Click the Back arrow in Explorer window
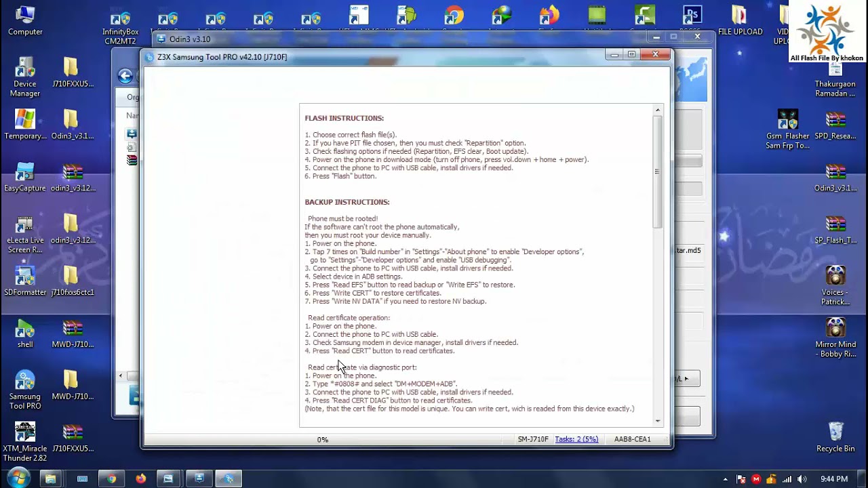 (x=125, y=76)
